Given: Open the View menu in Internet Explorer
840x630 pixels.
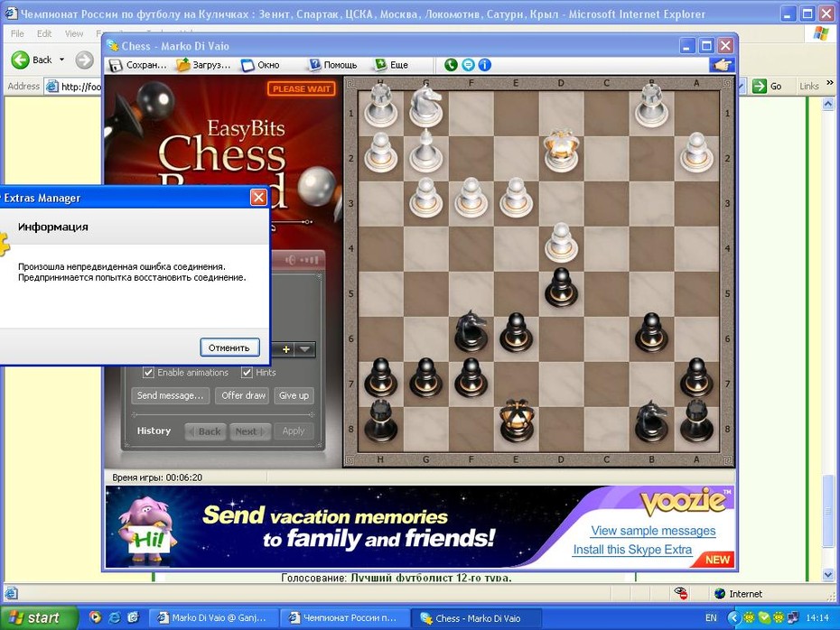Looking at the screenshot, I should coord(74,33).
